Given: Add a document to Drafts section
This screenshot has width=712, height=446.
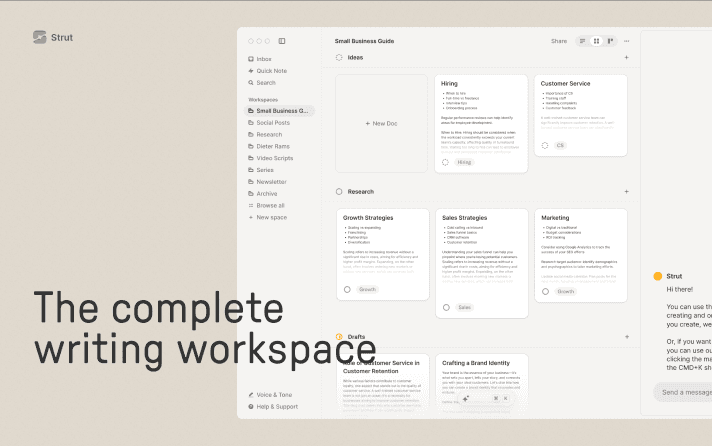Looking at the screenshot, I should coord(627,337).
